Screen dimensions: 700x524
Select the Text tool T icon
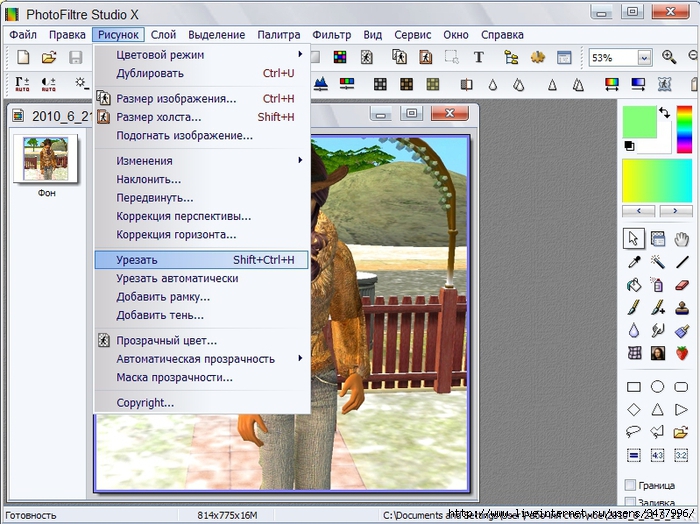coord(479,57)
